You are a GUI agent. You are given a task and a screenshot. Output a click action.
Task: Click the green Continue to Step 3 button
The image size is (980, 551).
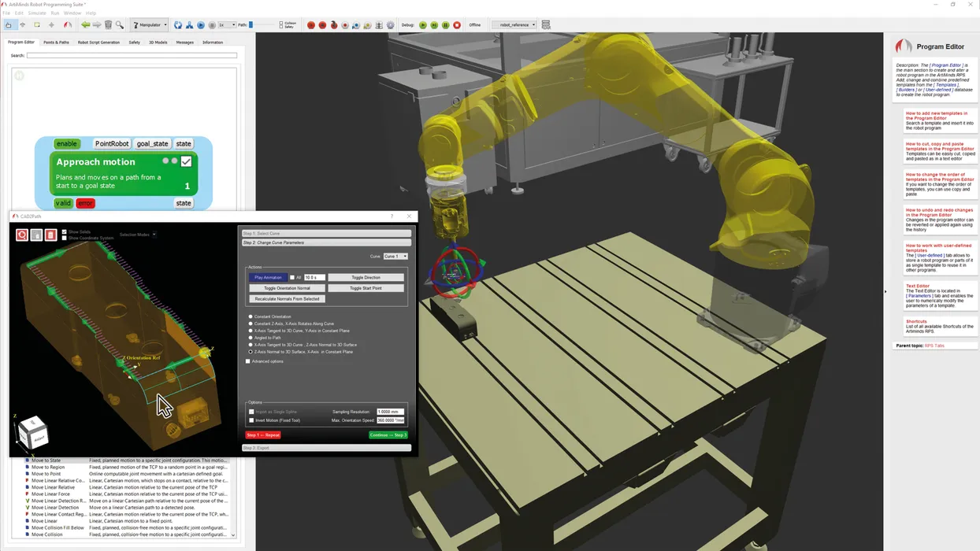[x=388, y=435]
